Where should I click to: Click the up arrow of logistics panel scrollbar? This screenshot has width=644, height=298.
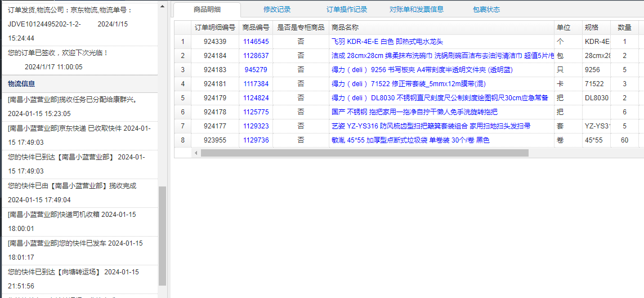(162, 6)
